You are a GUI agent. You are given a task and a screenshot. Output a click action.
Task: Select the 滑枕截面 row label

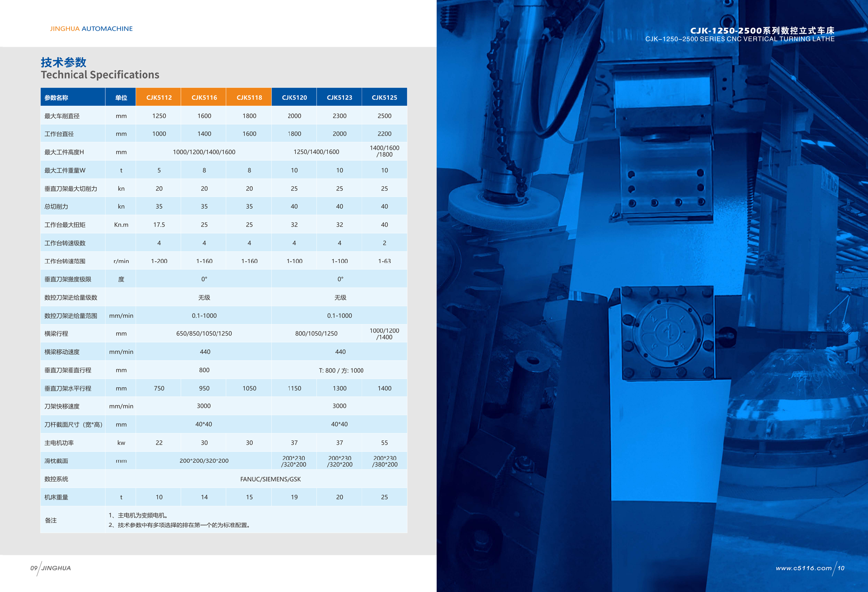coord(56,461)
